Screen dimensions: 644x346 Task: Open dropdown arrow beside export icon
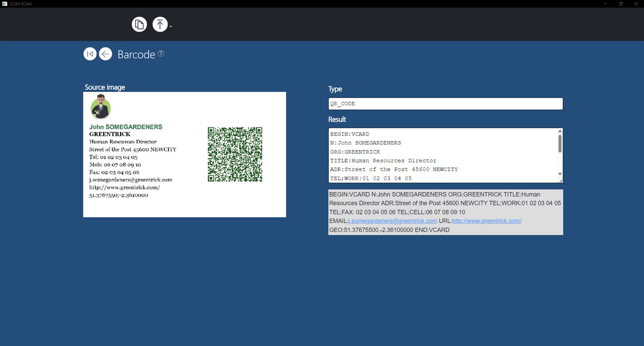171,27
